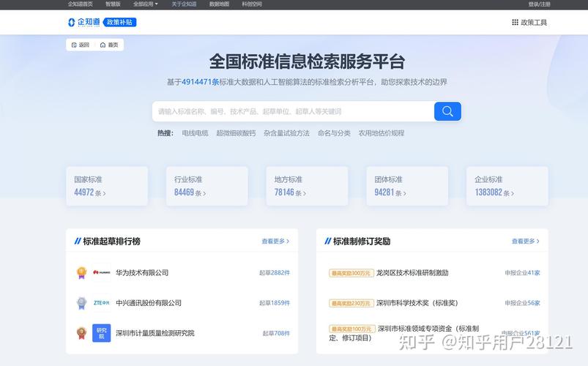Click the 首页 home icon
Viewport: 588px width, 366px height.
(x=103, y=45)
